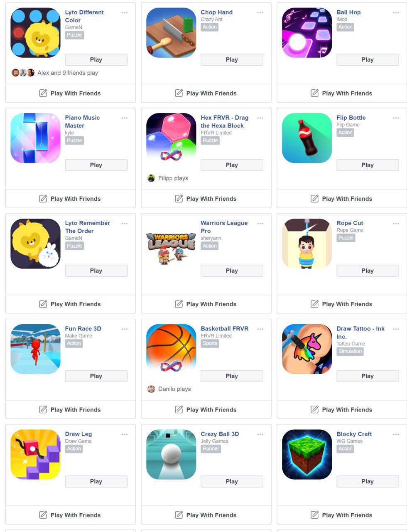The image size is (407, 532).
Task: Open the Flip Bottle cola icon
Action: pyautogui.click(x=307, y=138)
